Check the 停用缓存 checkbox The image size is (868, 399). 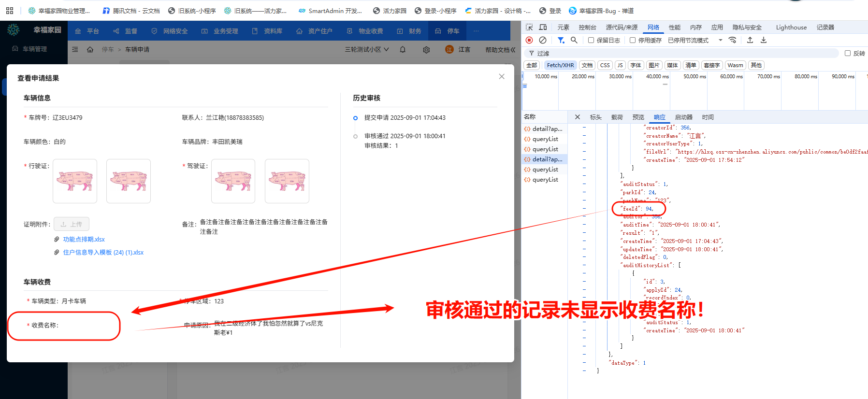(x=632, y=40)
